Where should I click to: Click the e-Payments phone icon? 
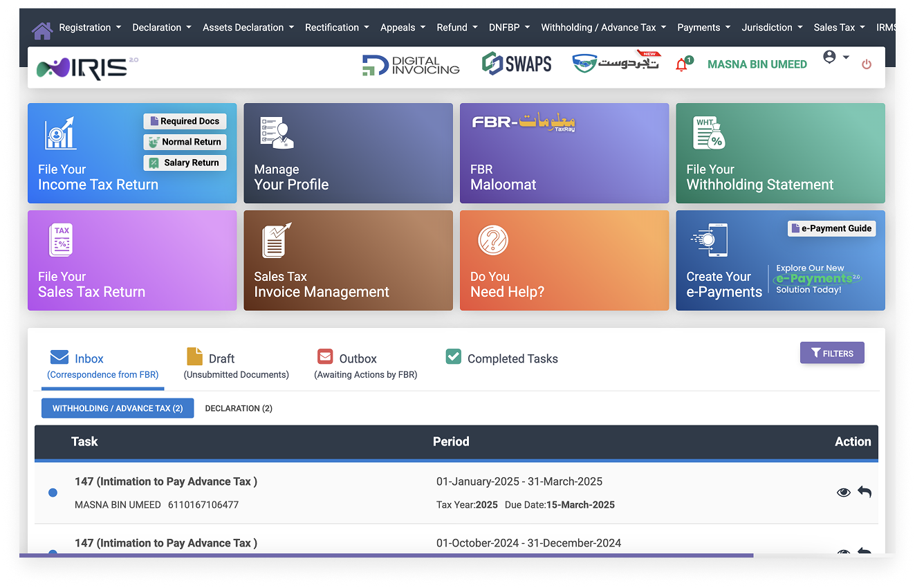coord(709,240)
